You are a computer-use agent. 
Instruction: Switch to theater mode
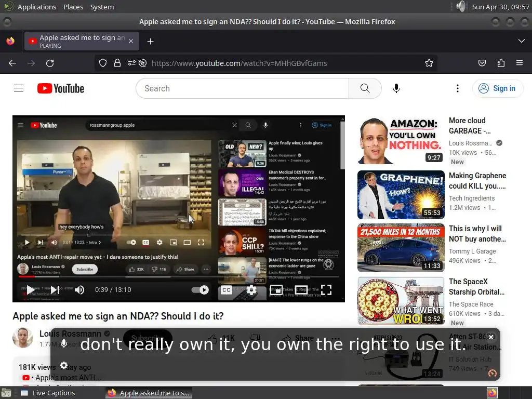(x=301, y=290)
